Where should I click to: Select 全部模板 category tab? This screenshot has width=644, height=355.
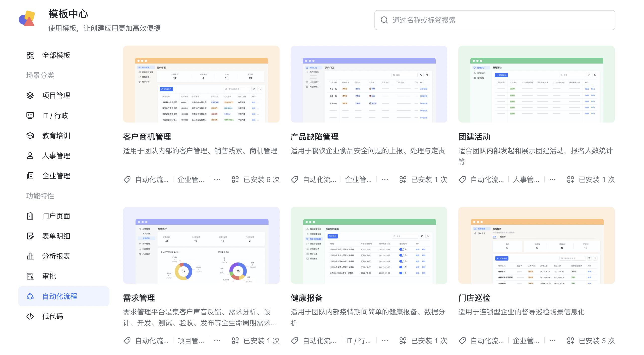(x=57, y=55)
